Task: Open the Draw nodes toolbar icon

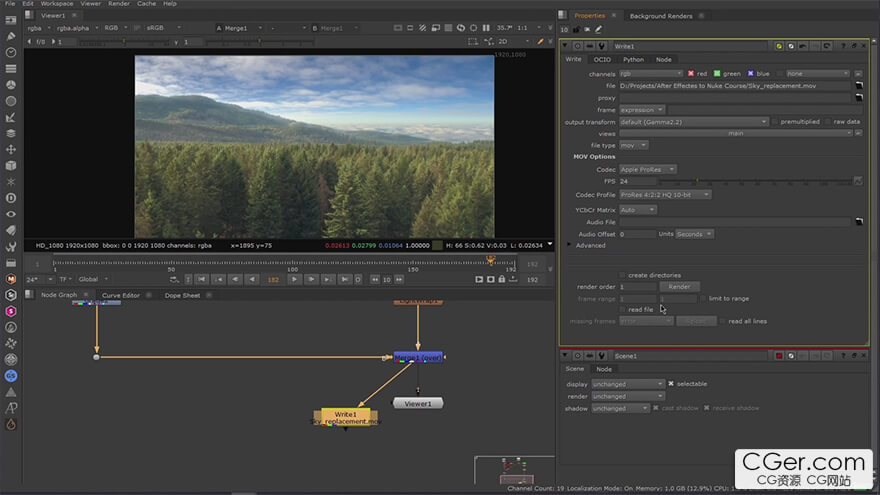Action: (x=11, y=36)
